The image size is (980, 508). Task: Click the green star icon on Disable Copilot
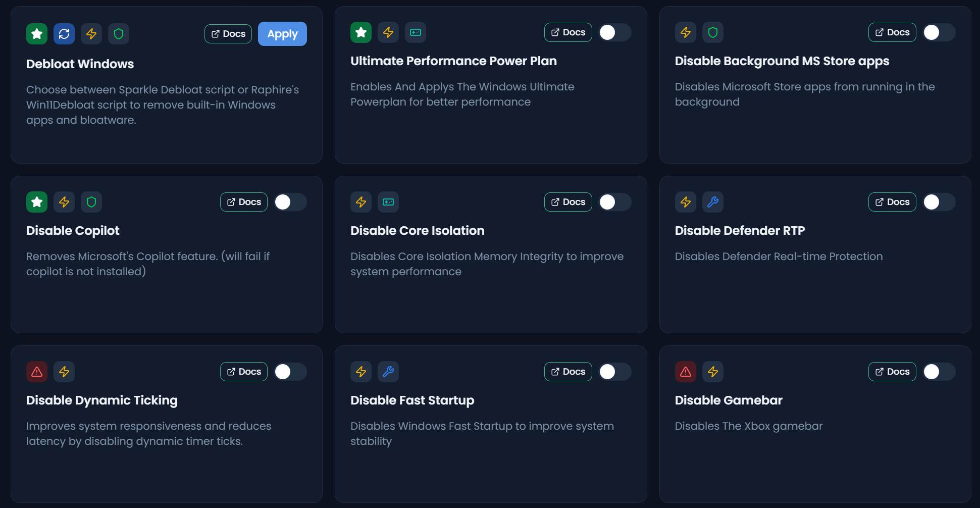[37, 202]
